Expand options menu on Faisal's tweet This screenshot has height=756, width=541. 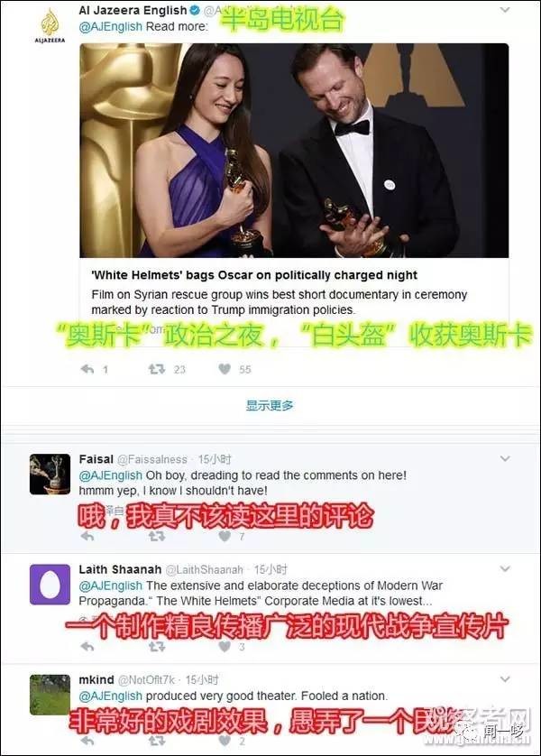504,458
